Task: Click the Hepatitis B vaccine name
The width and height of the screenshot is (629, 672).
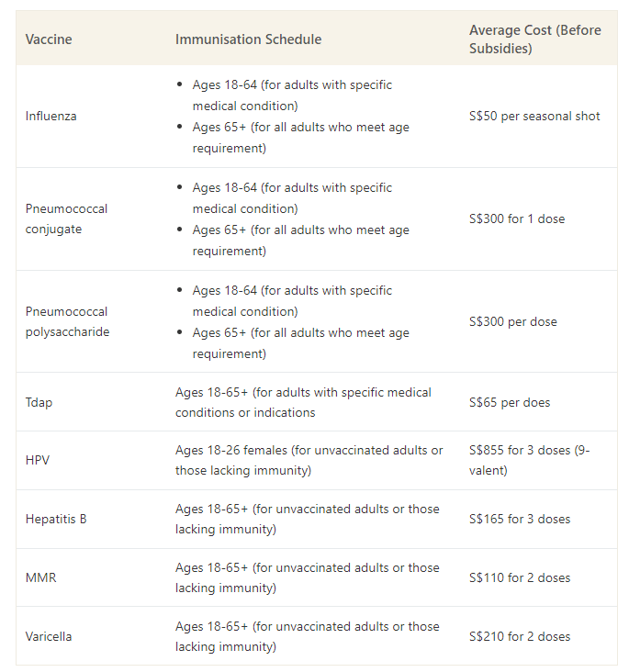Action: tap(56, 520)
